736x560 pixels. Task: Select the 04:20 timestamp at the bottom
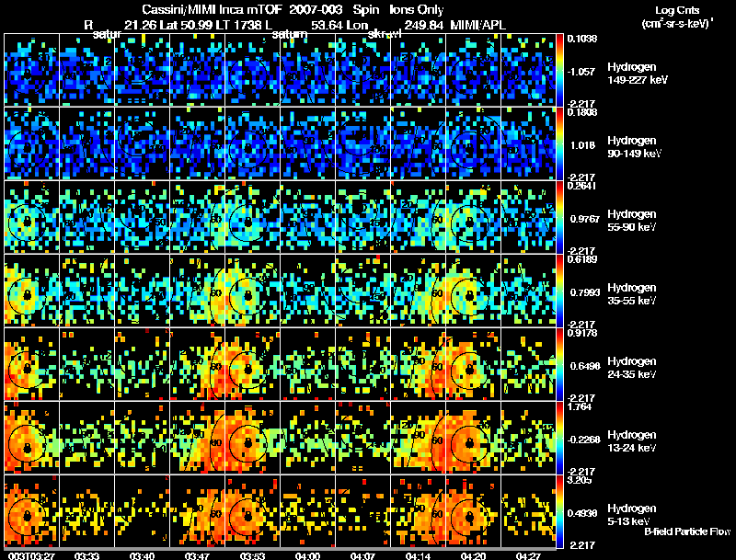[473, 556]
